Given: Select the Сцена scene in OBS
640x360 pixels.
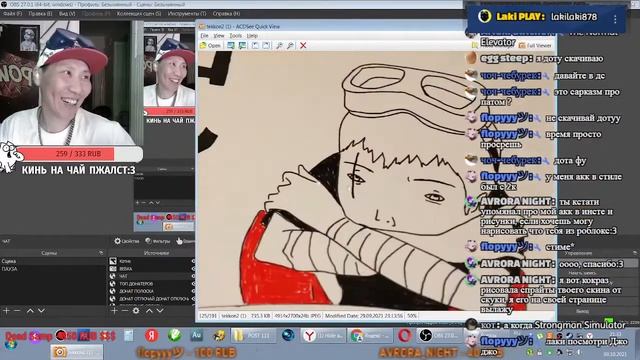Looking at the screenshot, I should (x=53, y=261).
